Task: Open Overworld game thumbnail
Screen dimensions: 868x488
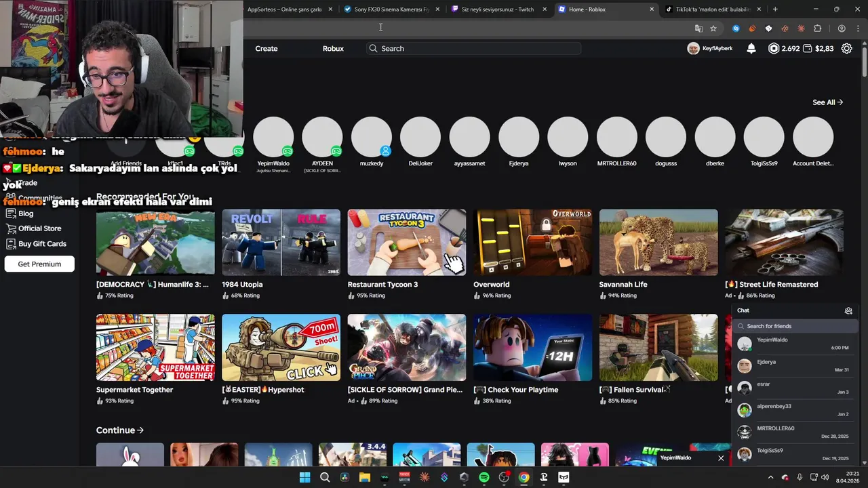Action: click(x=532, y=242)
